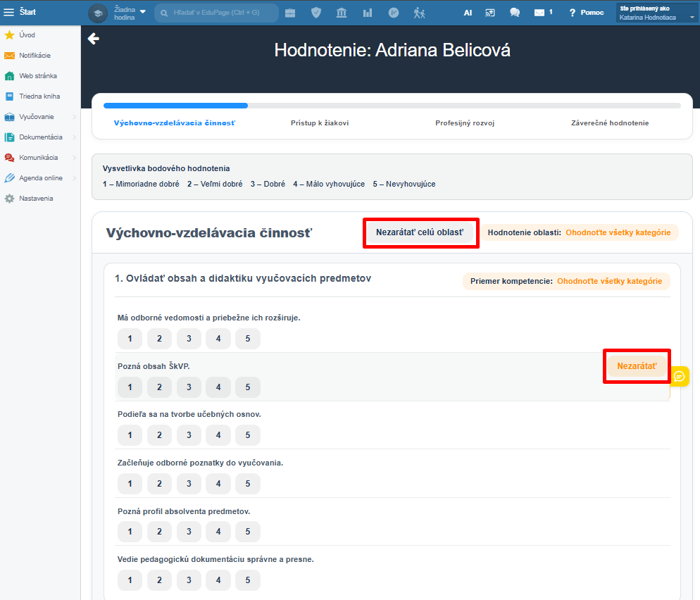The width and height of the screenshot is (700, 600).
Task: Click the graduation cap lesson icon
Action: 98,13
